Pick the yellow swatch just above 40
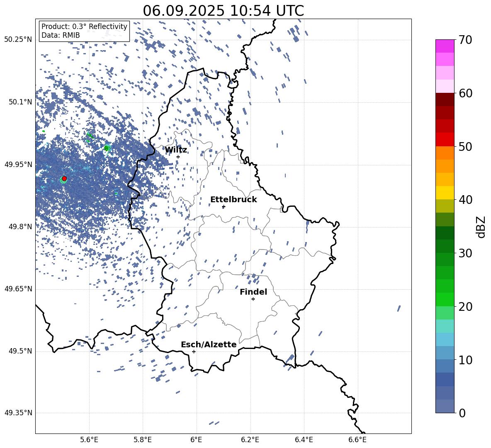The height and width of the screenshot is (448, 491). pyautogui.click(x=445, y=193)
